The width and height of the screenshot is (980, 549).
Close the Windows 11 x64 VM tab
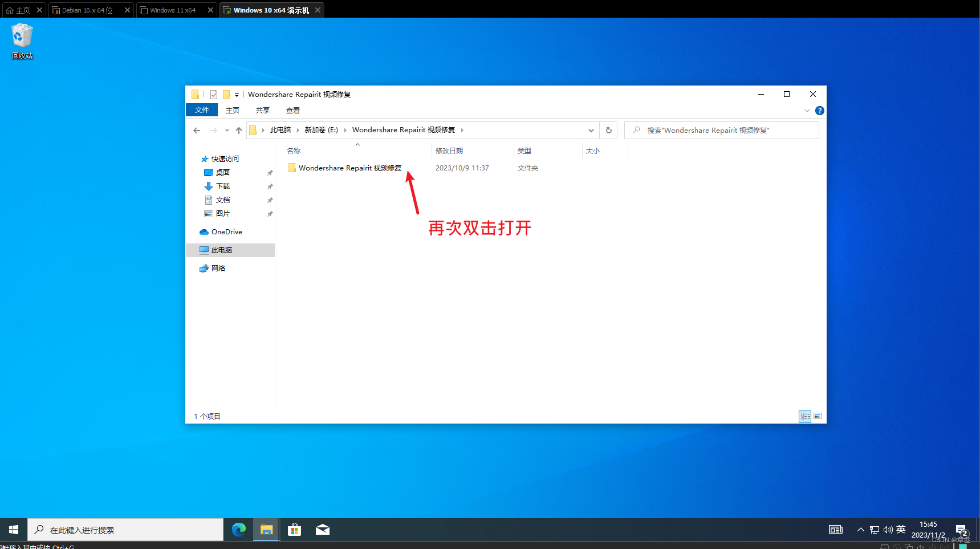[x=210, y=10]
